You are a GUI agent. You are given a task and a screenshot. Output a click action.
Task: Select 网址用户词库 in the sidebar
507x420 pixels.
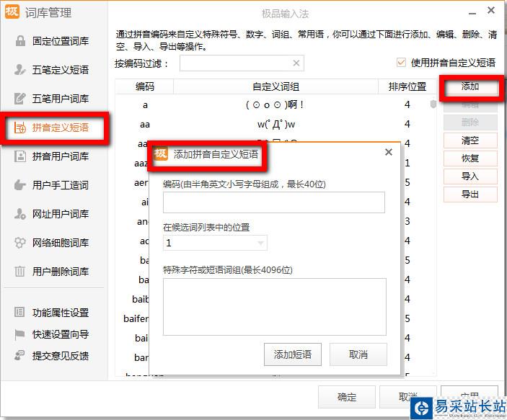60,213
